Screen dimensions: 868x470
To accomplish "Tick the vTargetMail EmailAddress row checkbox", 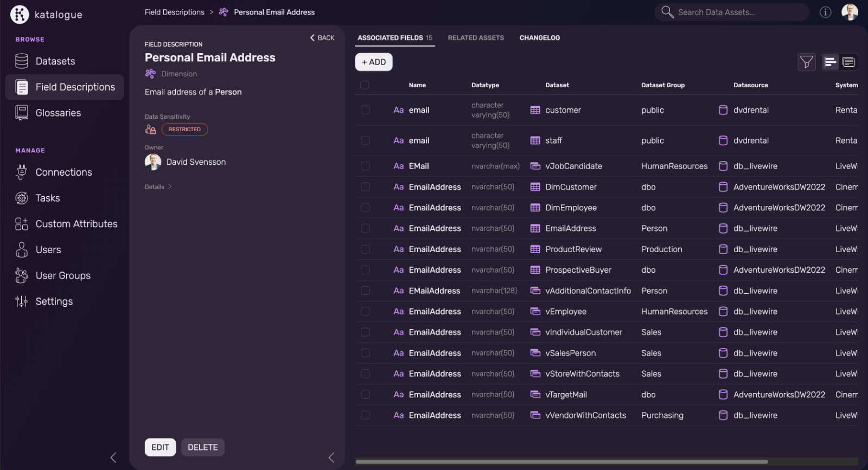I will pos(365,395).
